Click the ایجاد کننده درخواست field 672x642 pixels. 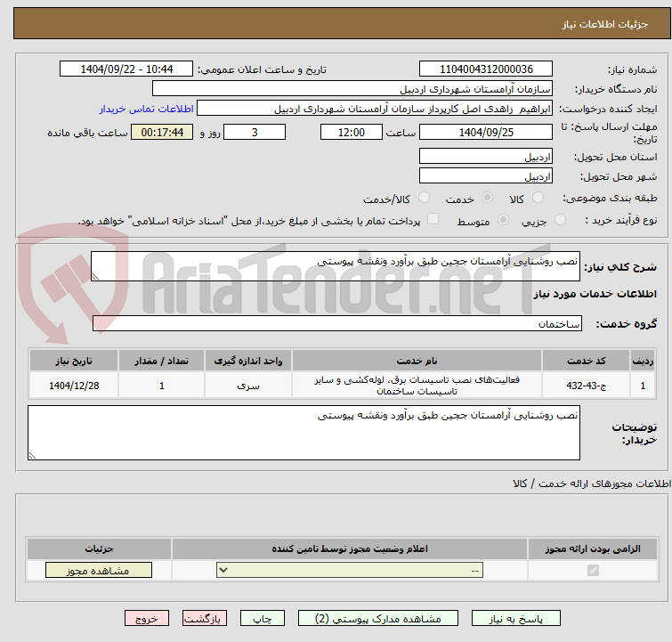click(375, 109)
